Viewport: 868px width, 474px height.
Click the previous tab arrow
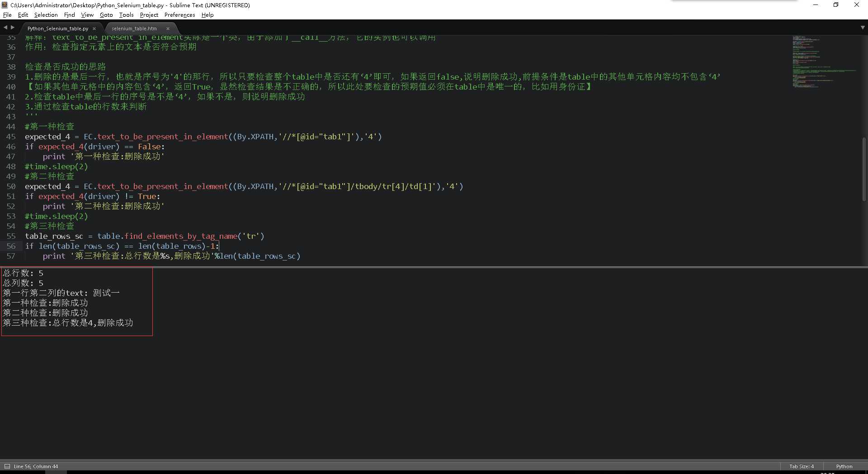click(5, 28)
